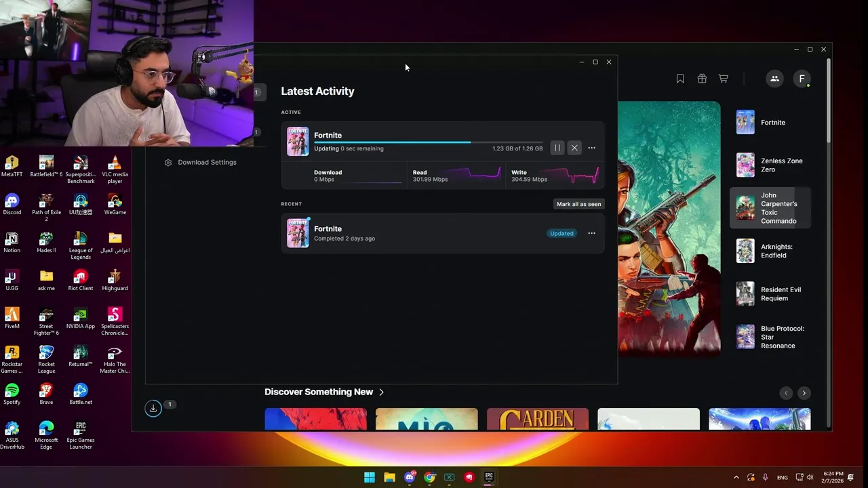This screenshot has height=488, width=868.
Task: Click Fortnite thumbnail in the Active section
Action: click(x=298, y=142)
